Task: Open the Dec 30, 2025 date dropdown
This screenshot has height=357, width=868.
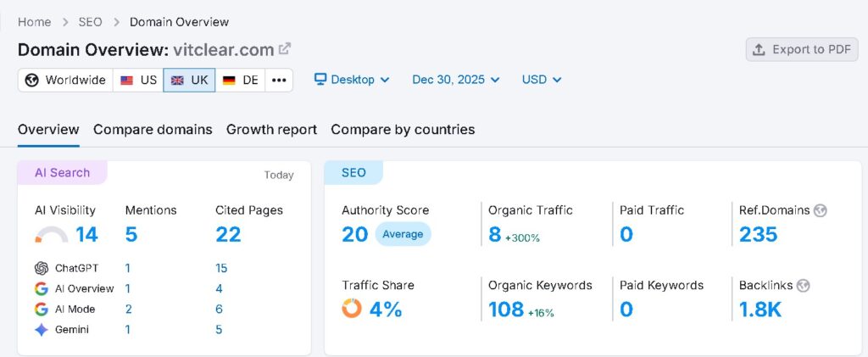Action: tap(455, 80)
